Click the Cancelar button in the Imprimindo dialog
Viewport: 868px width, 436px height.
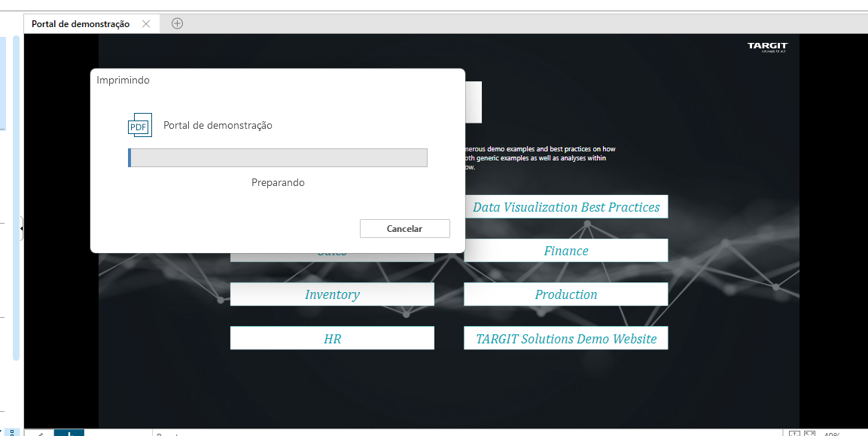(x=405, y=229)
